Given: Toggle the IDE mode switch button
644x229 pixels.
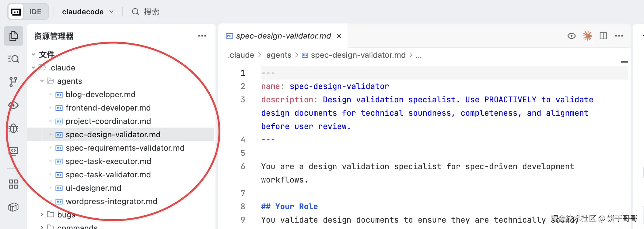Looking at the screenshot, I should pos(28,12).
